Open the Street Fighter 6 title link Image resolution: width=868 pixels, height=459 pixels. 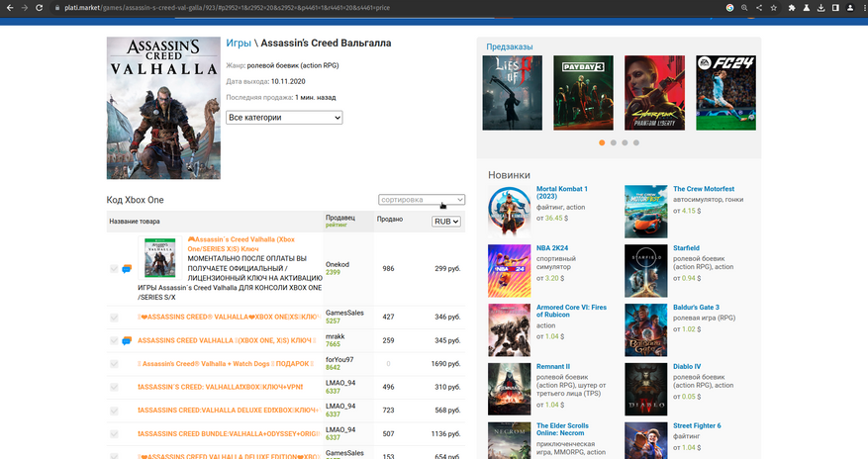point(697,425)
